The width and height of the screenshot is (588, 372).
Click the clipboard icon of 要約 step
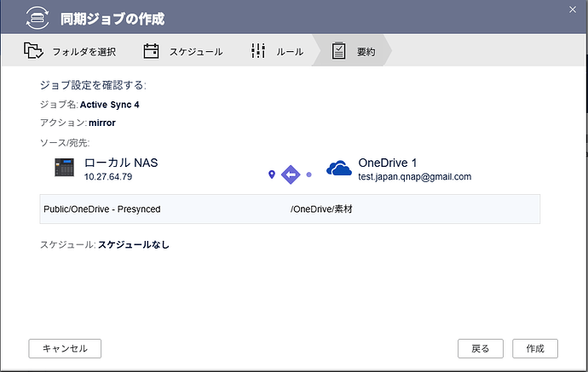click(x=339, y=51)
